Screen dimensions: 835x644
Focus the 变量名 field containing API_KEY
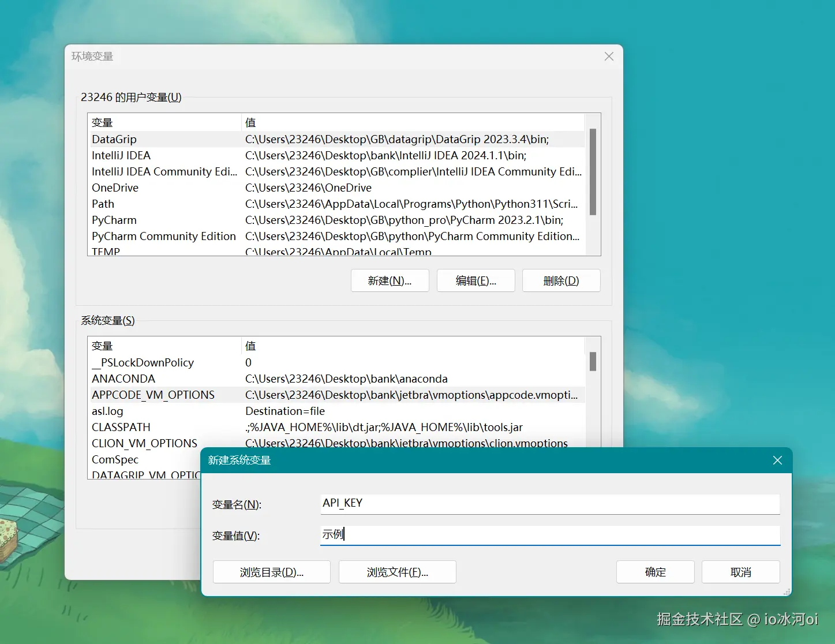[x=550, y=503]
